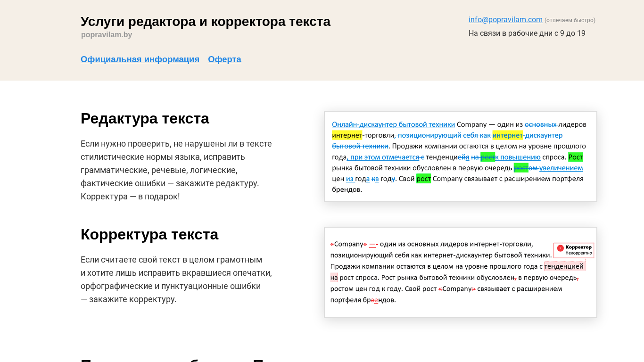The width and height of the screenshot is (644, 362).
Task: Click the first yellow-highlighted word интернет
Action: (x=347, y=135)
